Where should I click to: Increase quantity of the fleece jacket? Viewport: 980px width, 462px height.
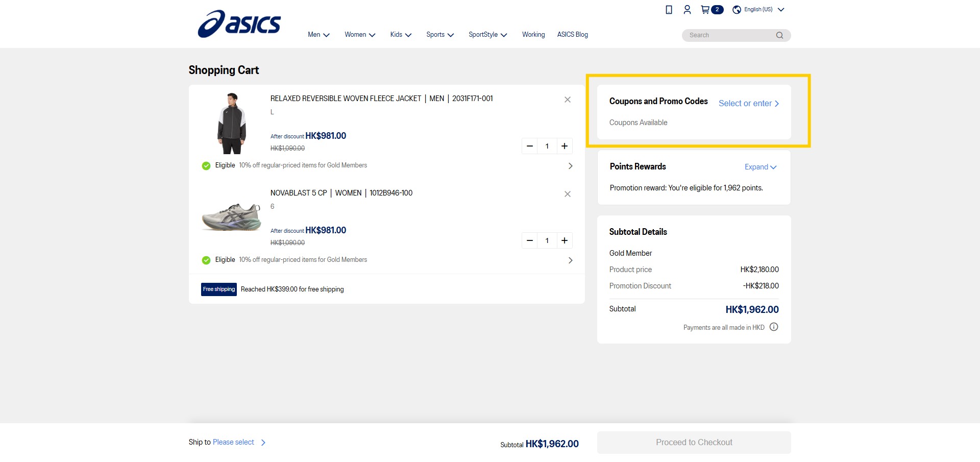(x=565, y=146)
